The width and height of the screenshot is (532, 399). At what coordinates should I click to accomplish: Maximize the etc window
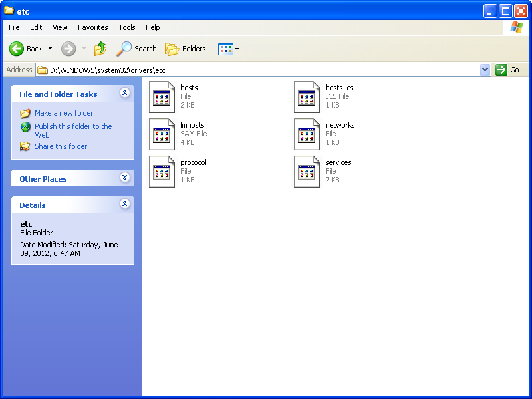click(x=505, y=11)
